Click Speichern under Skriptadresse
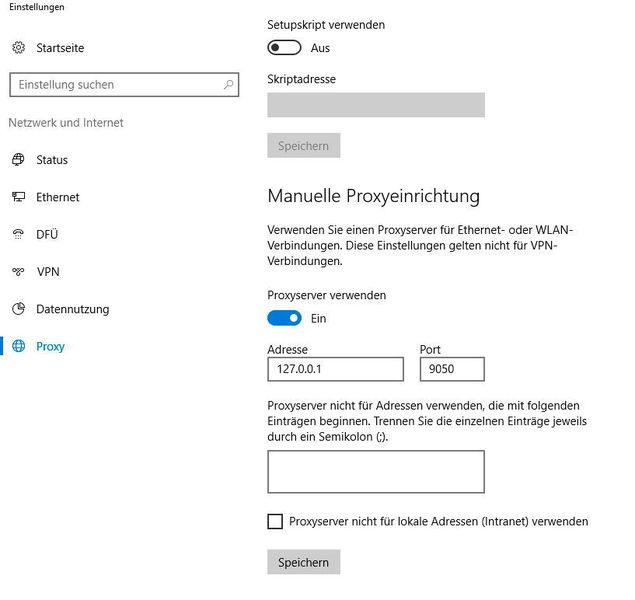635x600 pixels. 304,145
